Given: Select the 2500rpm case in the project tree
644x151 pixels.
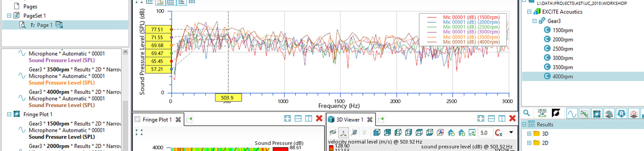Looking at the screenshot, I should pos(562,49).
